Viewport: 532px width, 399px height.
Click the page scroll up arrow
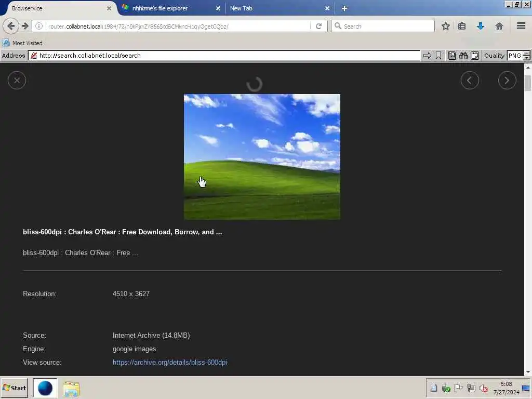(528, 68)
